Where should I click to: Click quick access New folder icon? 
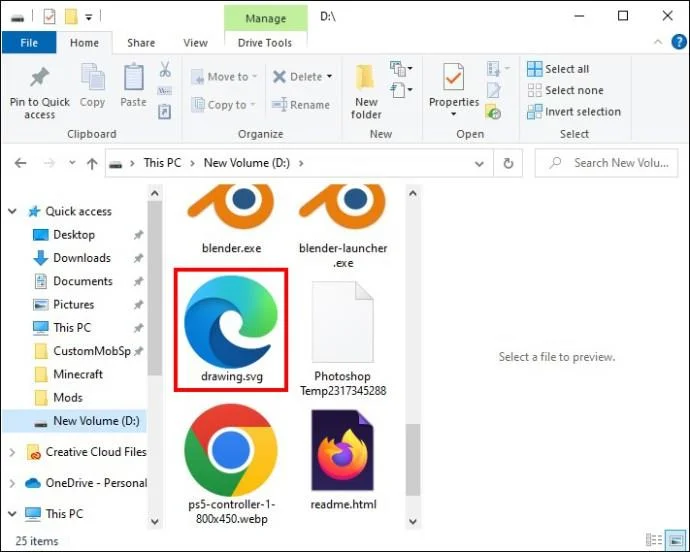71,17
